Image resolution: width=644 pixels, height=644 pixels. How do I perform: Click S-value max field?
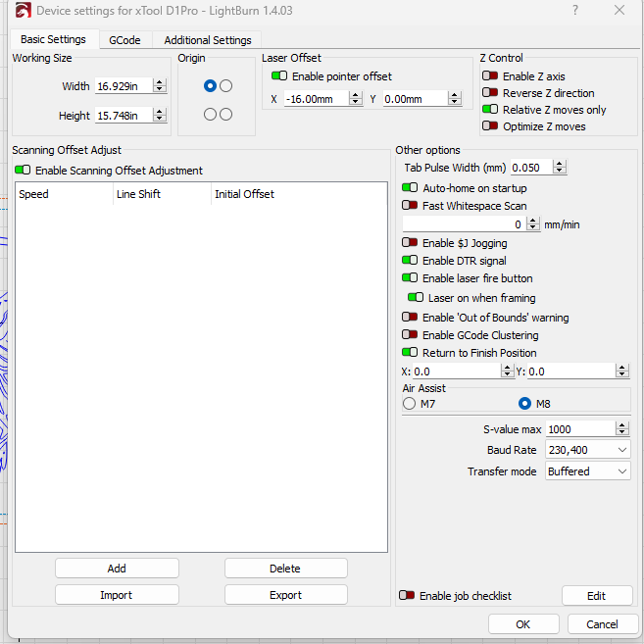click(580, 429)
